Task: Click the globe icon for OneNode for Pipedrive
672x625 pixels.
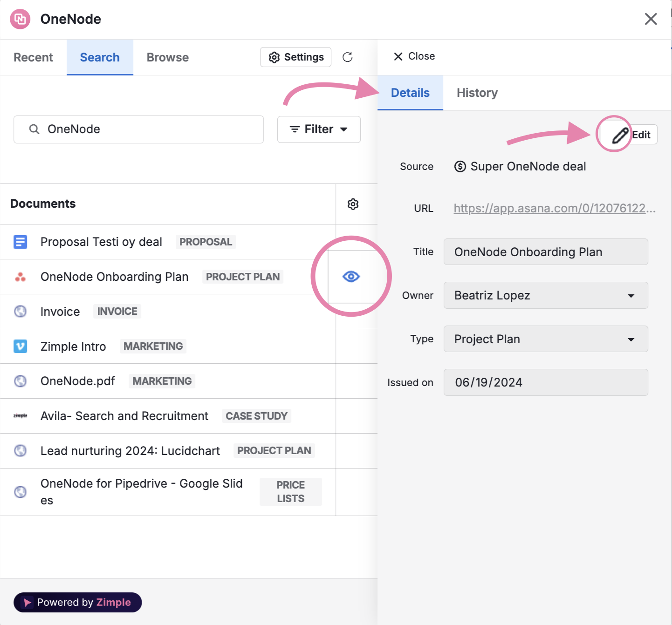Action: (x=21, y=492)
